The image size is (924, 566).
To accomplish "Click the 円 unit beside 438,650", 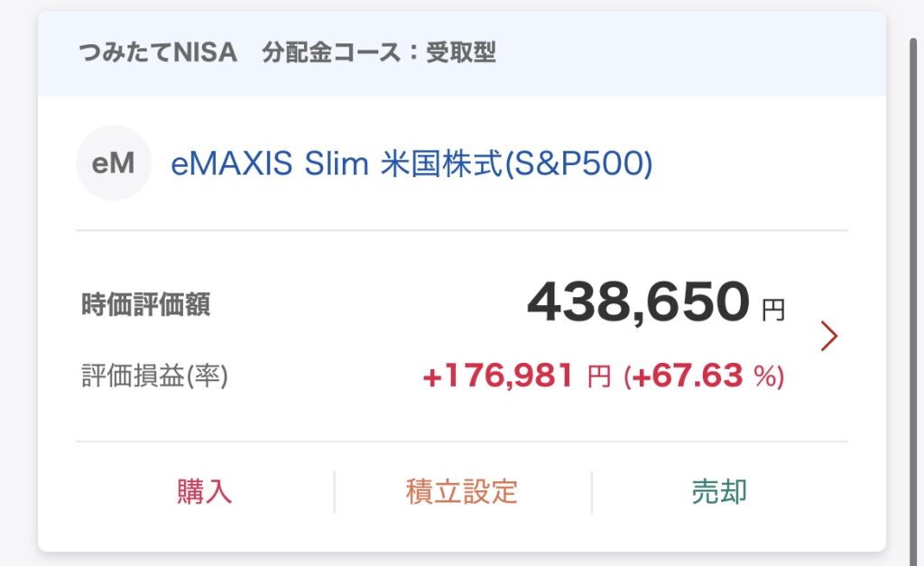I will pyautogui.click(x=773, y=311).
